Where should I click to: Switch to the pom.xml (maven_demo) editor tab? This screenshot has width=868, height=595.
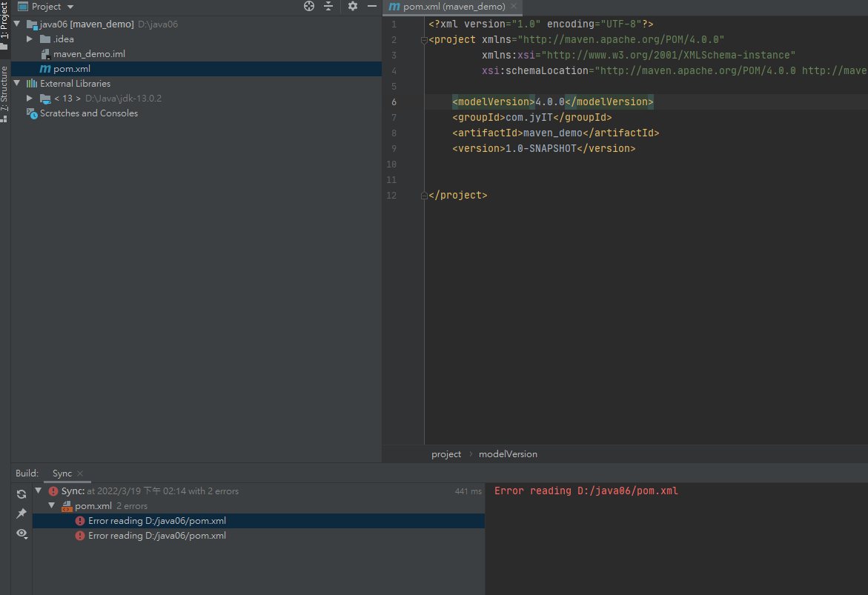[x=454, y=7]
